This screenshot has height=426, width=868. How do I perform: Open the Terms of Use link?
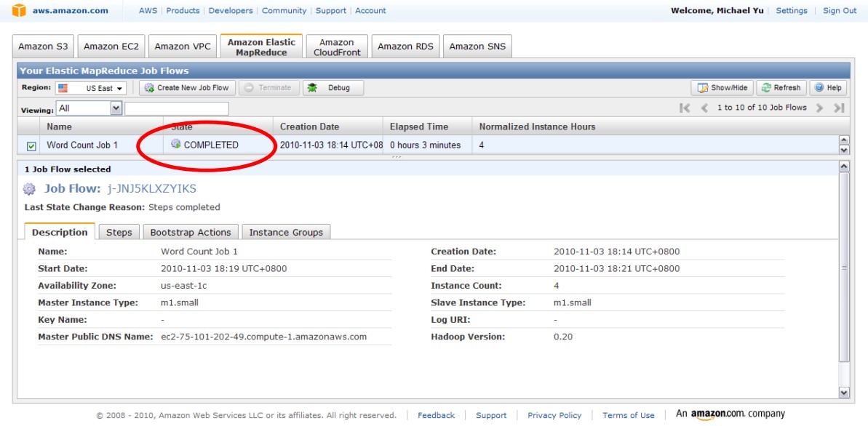pyautogui.click(x=629, y=416)
